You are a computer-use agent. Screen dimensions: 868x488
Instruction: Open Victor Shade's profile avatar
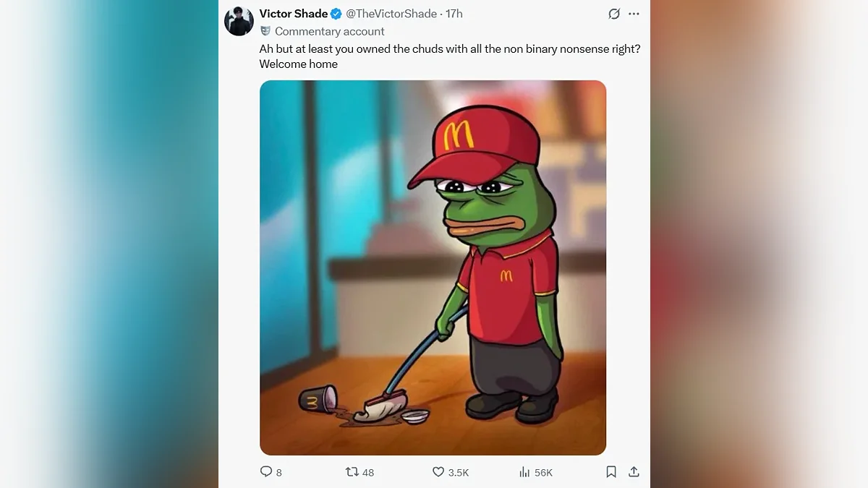click(239, 22)
